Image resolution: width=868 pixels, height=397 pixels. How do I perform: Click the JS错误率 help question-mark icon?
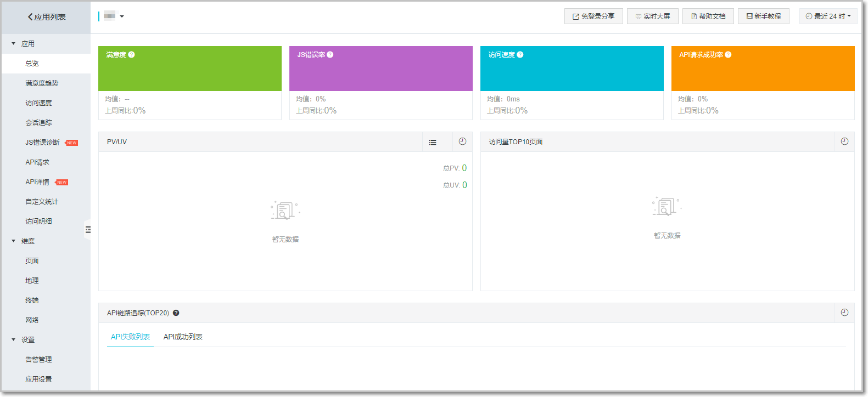tap(330, 55)
